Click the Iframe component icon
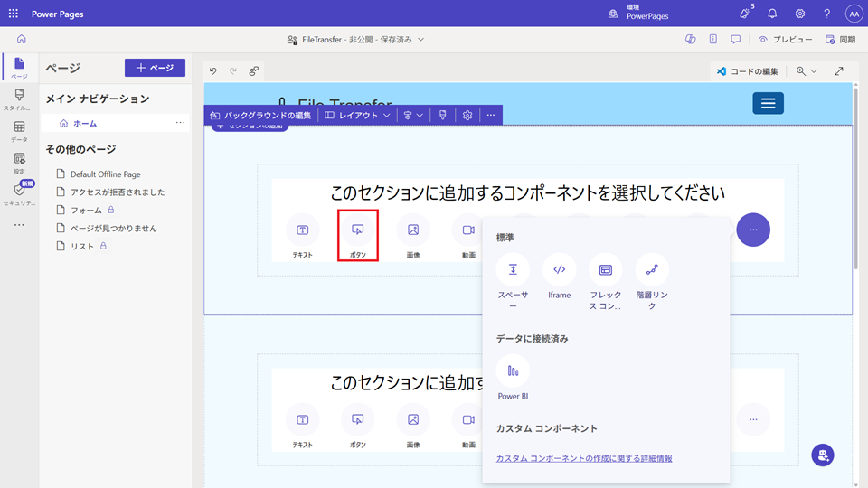The image size is (868, 488). (559, 269)
